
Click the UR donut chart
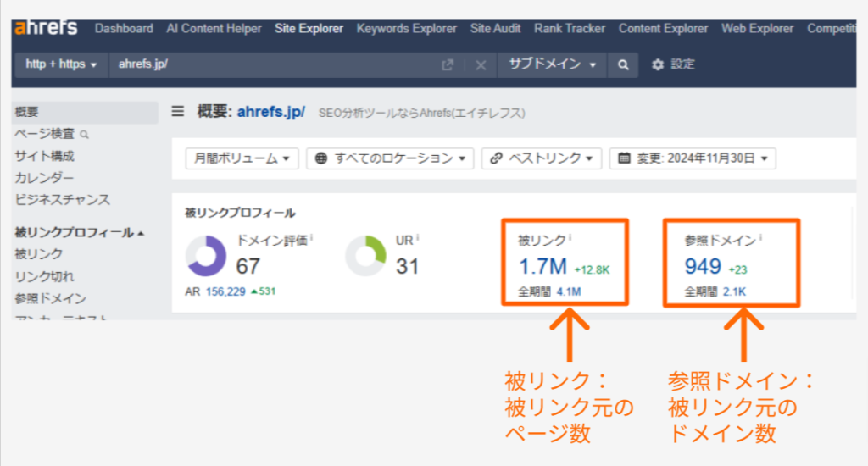coord(365,256)
